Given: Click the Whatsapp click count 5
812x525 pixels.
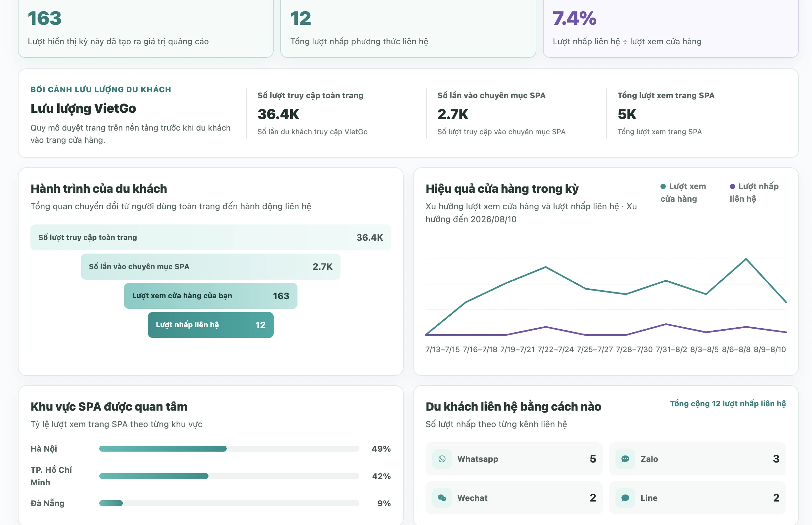Looking at the screenshot, I should (593, 459).
